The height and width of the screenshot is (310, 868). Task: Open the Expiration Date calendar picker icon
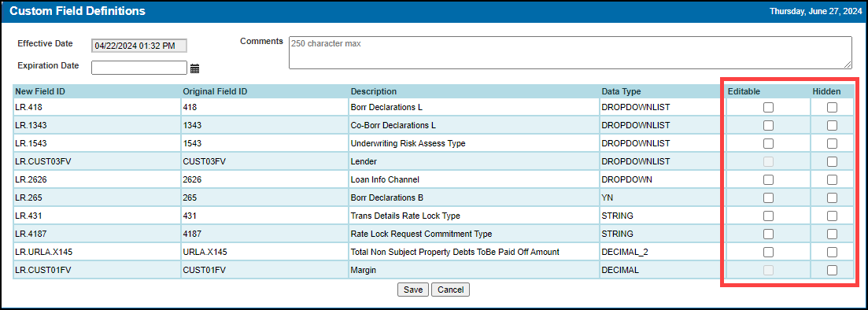(x=194, y=68)
